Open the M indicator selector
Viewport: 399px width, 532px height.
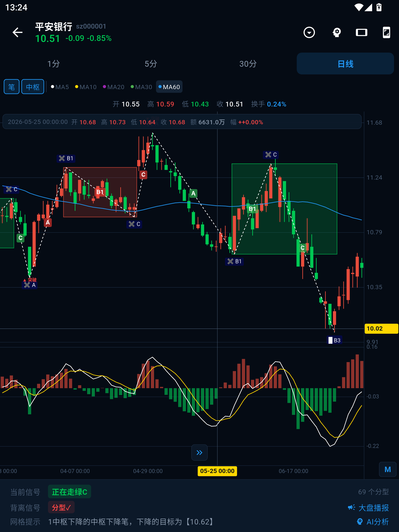pos(387,469)
